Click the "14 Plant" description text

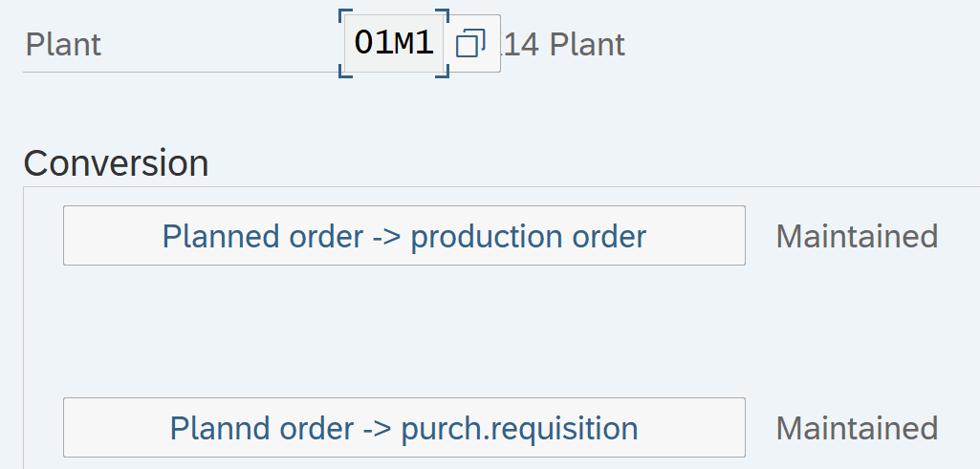click(x=564, y=45)
